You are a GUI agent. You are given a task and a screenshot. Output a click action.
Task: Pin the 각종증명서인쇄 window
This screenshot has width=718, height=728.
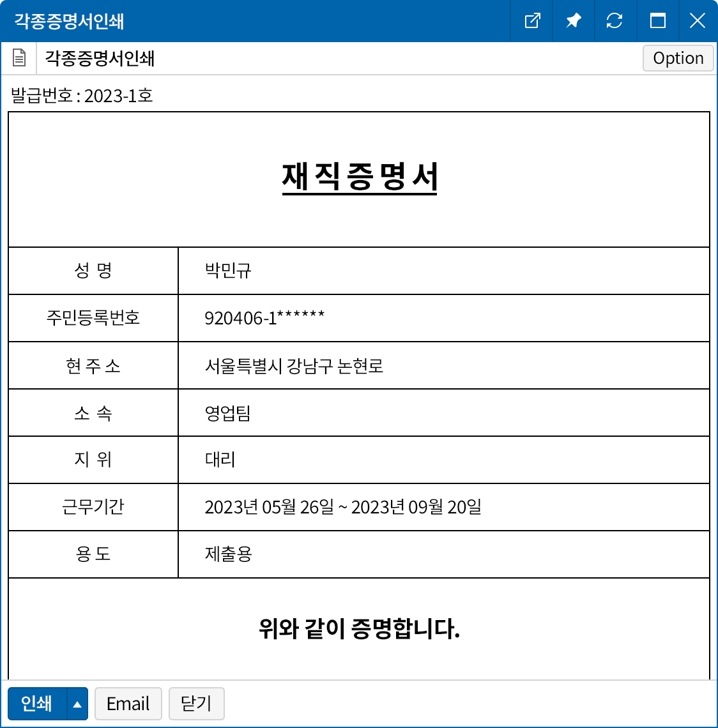pyautogui.click(x=573, y=21)
